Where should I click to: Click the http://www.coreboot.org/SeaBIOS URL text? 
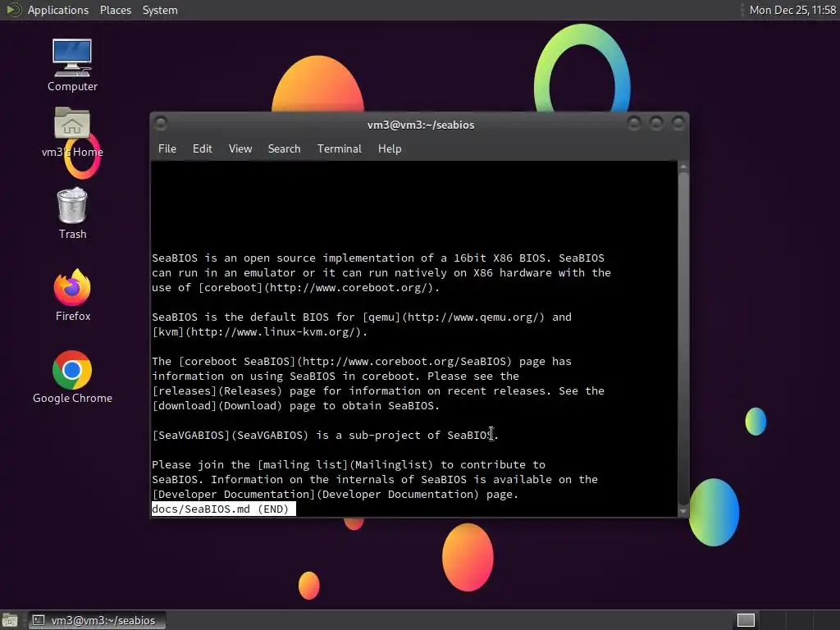tap(404, 362)
